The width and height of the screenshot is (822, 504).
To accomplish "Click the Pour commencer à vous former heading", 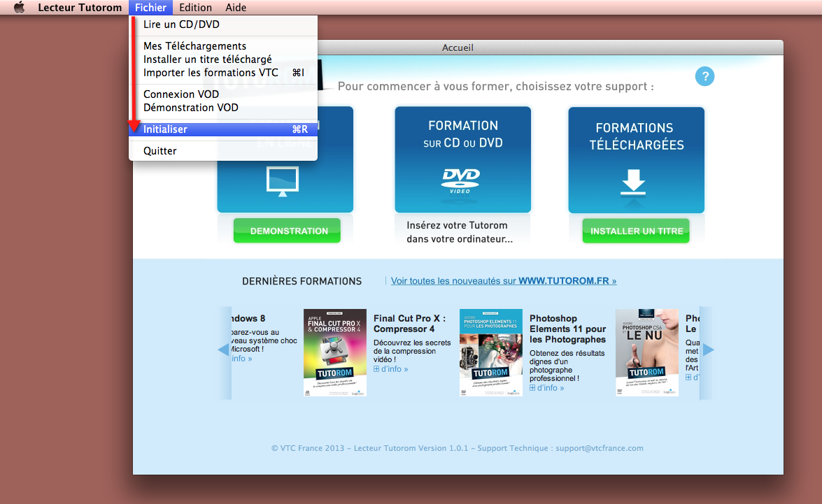I will point(495,86).
